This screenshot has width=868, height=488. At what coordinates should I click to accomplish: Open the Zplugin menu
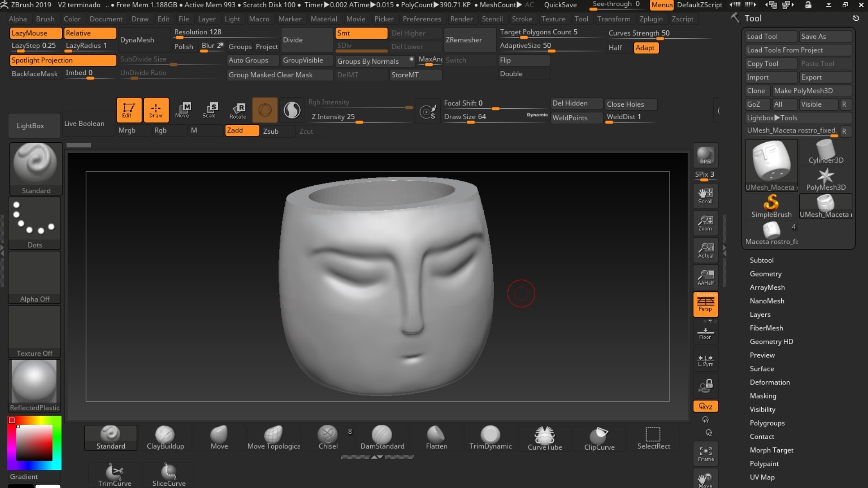pyautogui.click(x=651, y=19)
